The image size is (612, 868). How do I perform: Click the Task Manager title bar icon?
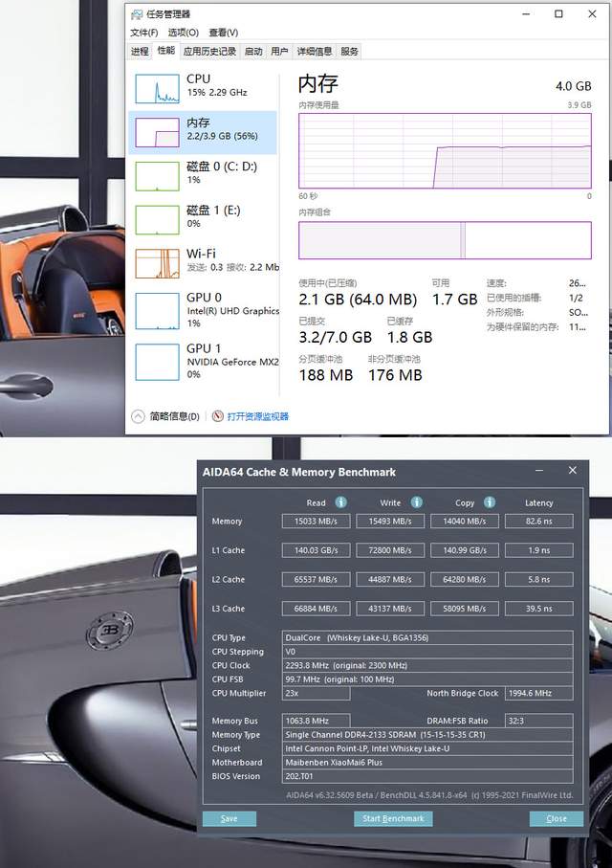tap(136, 14)
